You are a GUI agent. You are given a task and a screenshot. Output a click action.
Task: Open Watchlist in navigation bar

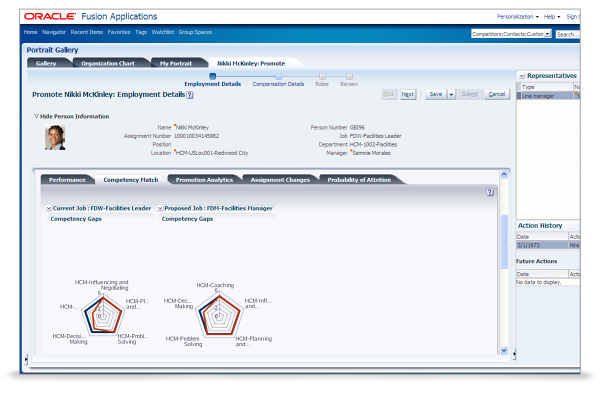[x=163, y=32]
